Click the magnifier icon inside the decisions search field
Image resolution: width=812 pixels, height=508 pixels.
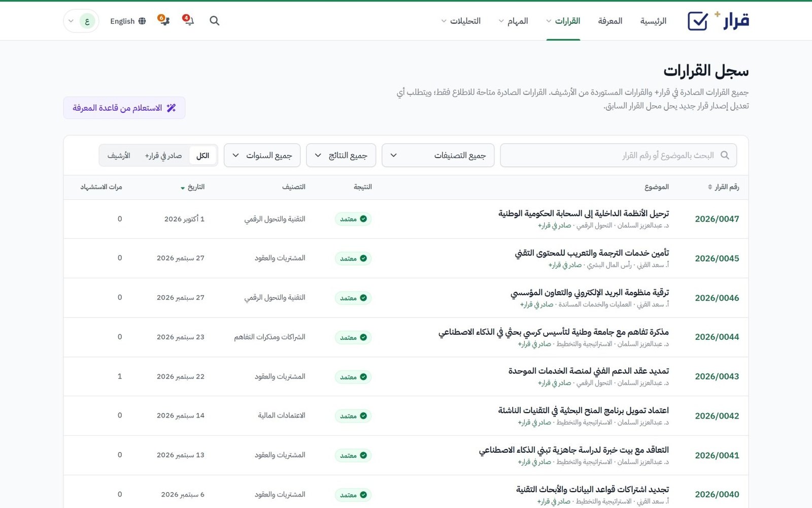tap(725, 155)
